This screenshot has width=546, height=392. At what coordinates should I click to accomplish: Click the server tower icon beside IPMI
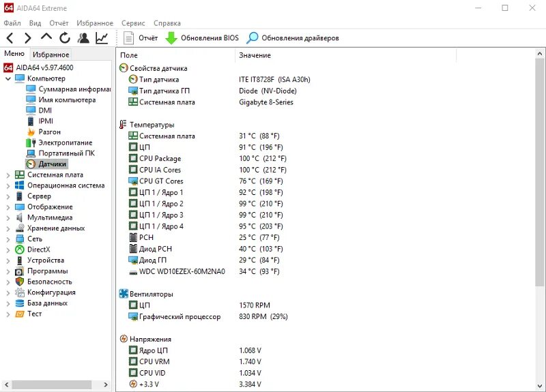pos(31,121)
